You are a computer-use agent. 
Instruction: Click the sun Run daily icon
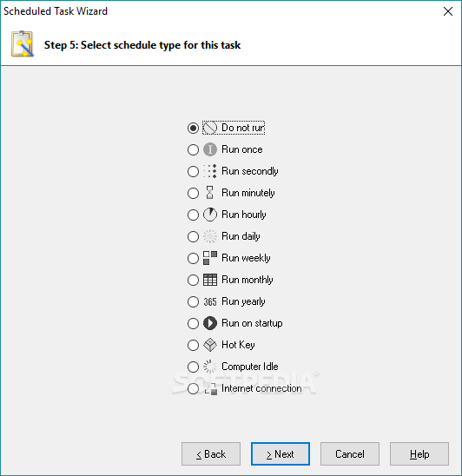210,236
